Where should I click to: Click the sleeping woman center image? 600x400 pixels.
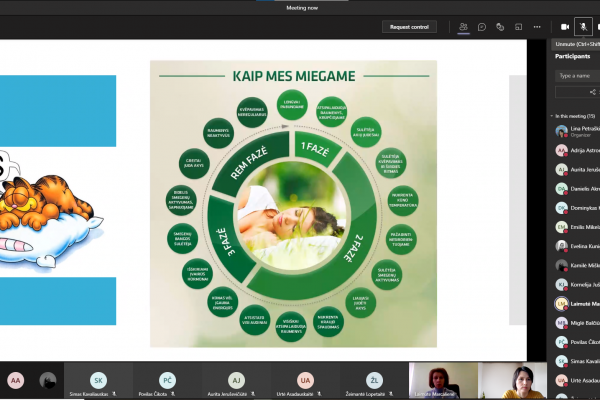pos(293,215)
